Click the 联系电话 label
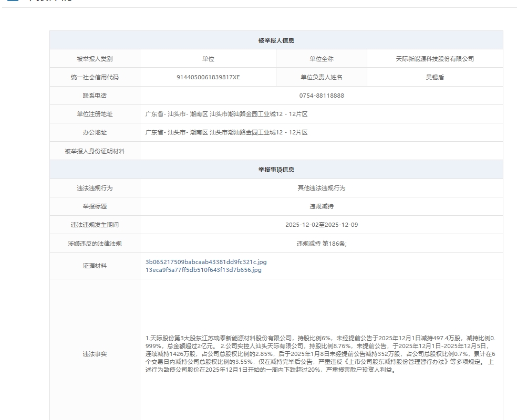 tap(95, 96)
